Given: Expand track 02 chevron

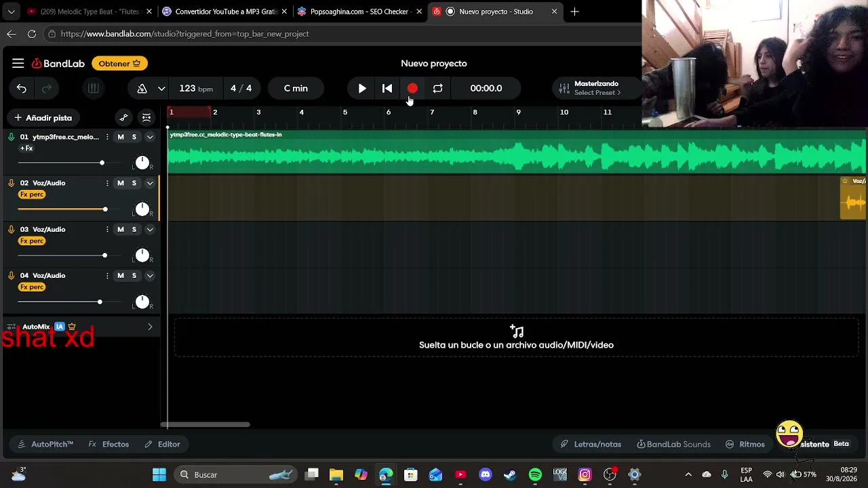Looking at the screenshot, I should [150, 183].
